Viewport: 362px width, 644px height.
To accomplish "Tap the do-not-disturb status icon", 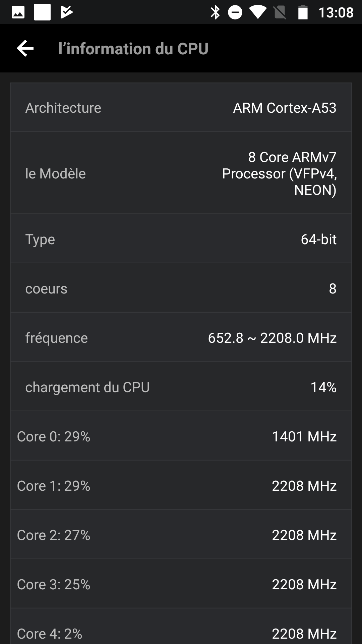I will click(x=235, y=12).
